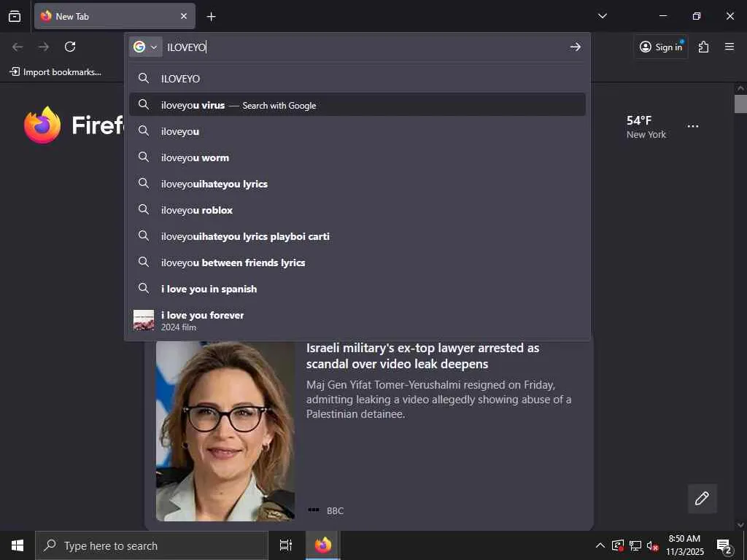This screenshot has width=747, height=560.
Task: Open the list all tabs chevron
Action: coord(602,16)
